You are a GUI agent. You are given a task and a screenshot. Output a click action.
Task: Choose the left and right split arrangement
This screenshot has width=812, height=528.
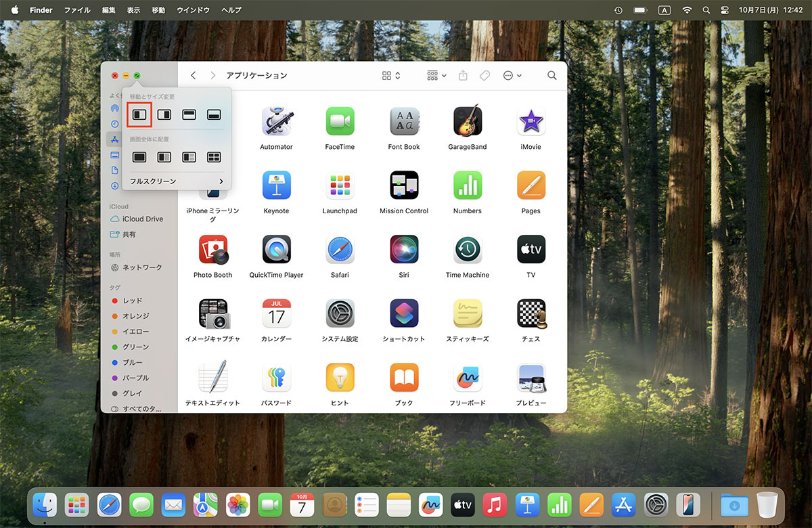(x=164, y=157)
